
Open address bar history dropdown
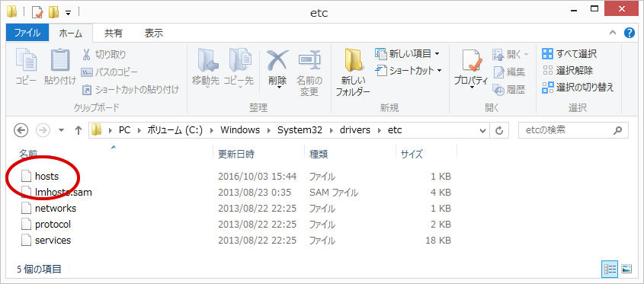[482, 130]
